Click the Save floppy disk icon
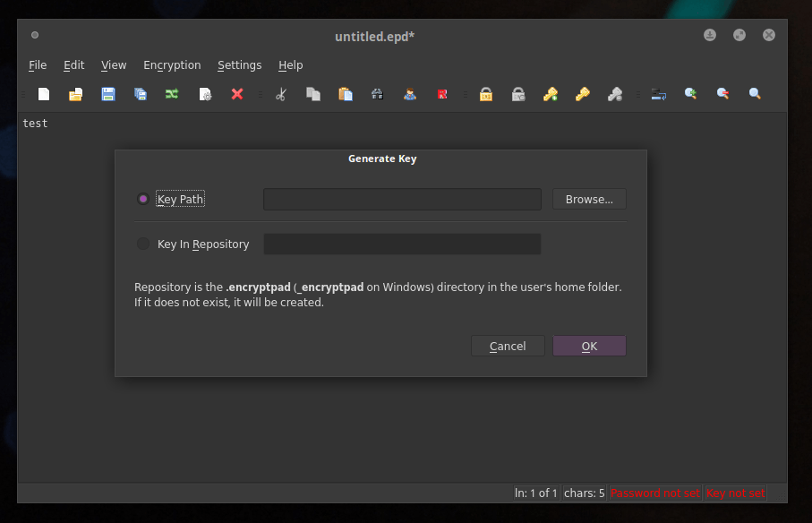Image resolution: width=812 pixels, height=523 pixels. 107,94
